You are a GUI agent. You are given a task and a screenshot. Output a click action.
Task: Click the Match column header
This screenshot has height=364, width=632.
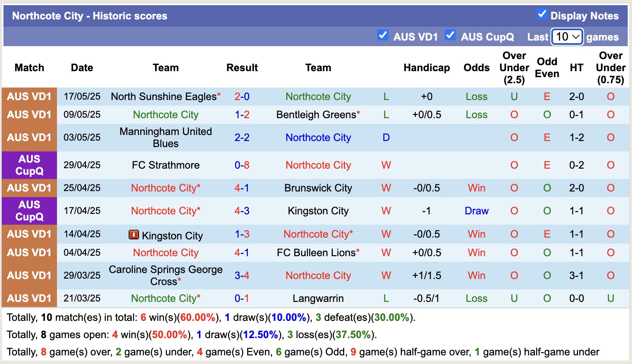coord(29,68)
